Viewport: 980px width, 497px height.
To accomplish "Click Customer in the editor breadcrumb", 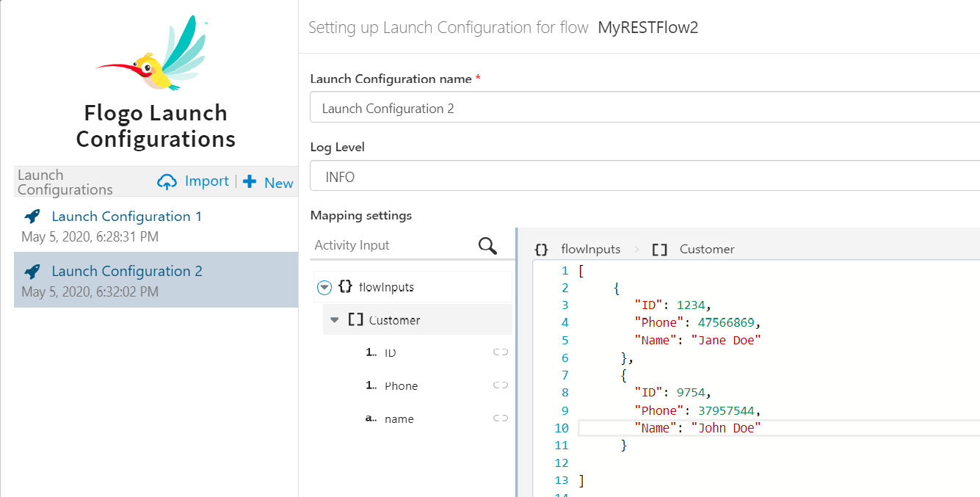I will (707, 250).
